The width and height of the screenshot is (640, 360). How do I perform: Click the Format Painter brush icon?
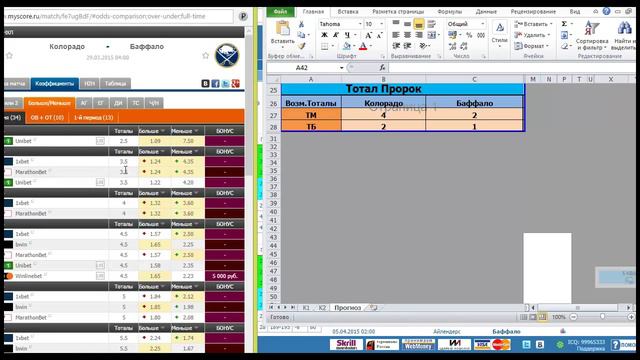(301, 46)
